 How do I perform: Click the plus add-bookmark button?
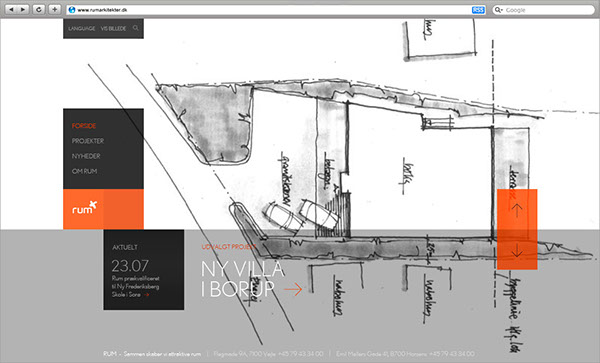point(55,9)
